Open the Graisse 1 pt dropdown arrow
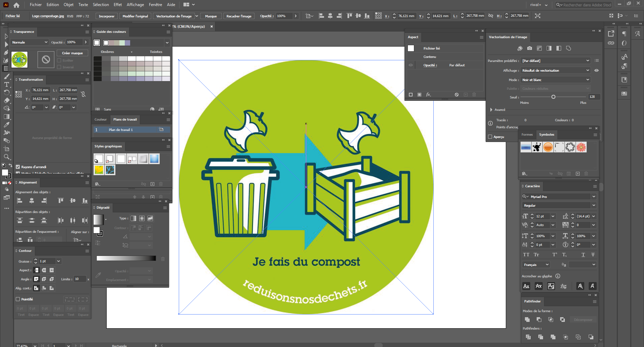The height and width of the screenshot is (347, 644). pyautogui.click(x=59, y=261)
